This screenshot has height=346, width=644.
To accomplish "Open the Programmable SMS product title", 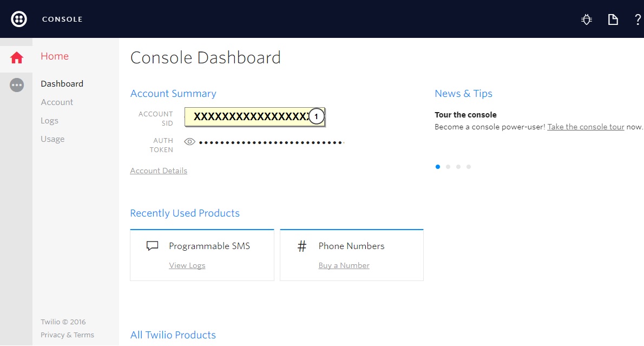I will [x=209, y=246].
